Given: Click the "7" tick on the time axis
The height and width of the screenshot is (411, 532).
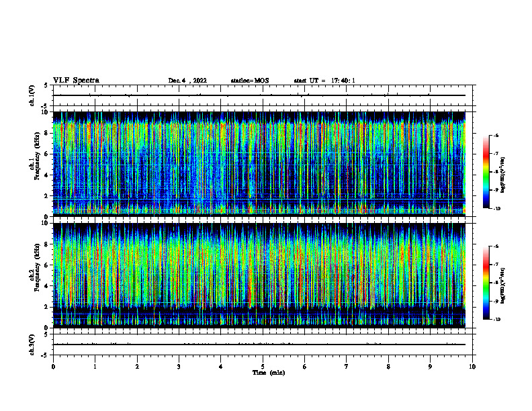Looking at the screenshot, I should 347,367.
